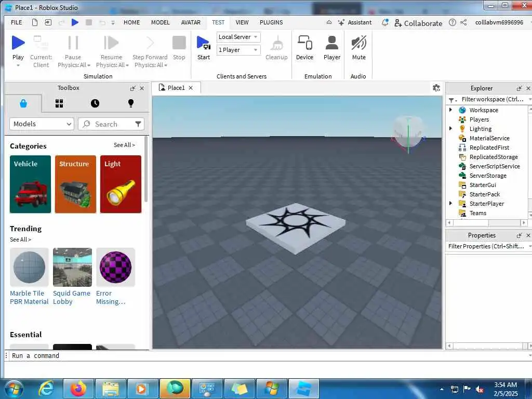Screen dimensions: 532x399
Task: Select the Toolbox Inventory grid tab
Action: click(x=59, y=103)
